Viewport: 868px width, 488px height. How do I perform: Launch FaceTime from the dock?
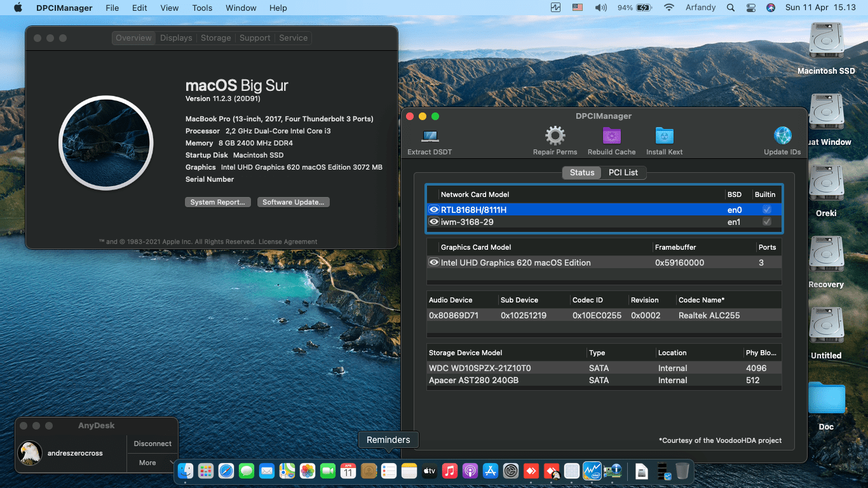click(328, 471)
